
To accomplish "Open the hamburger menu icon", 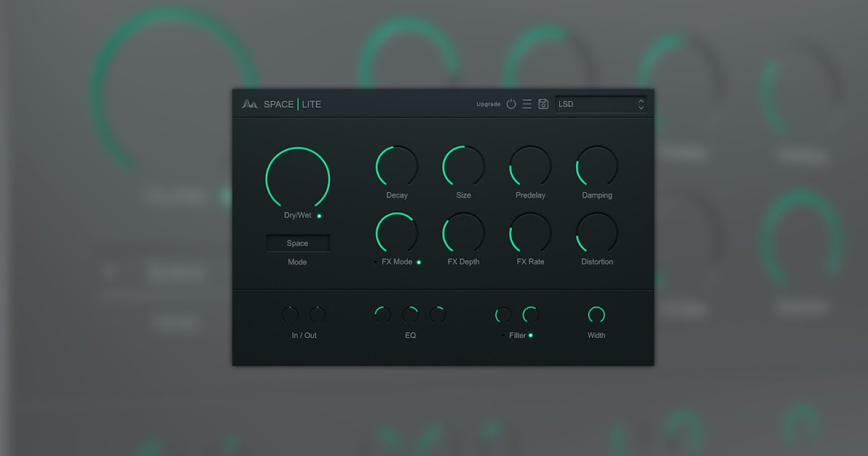I will [527, 104].
